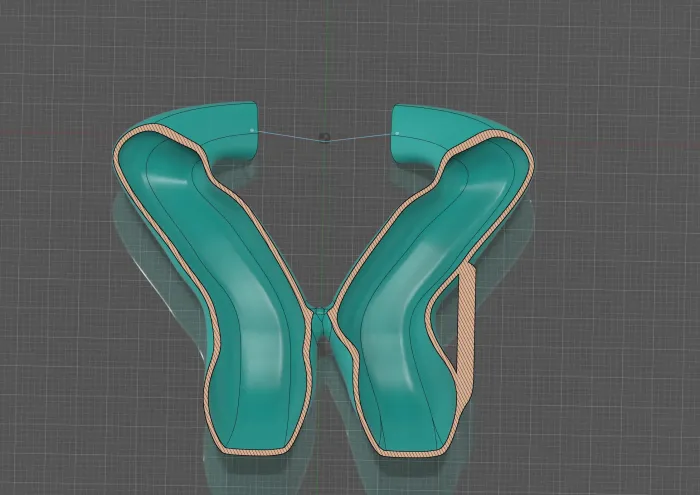700x495 pixels.
Task: Select the right endpoint of the sketch line
Action: click(397, 132)
